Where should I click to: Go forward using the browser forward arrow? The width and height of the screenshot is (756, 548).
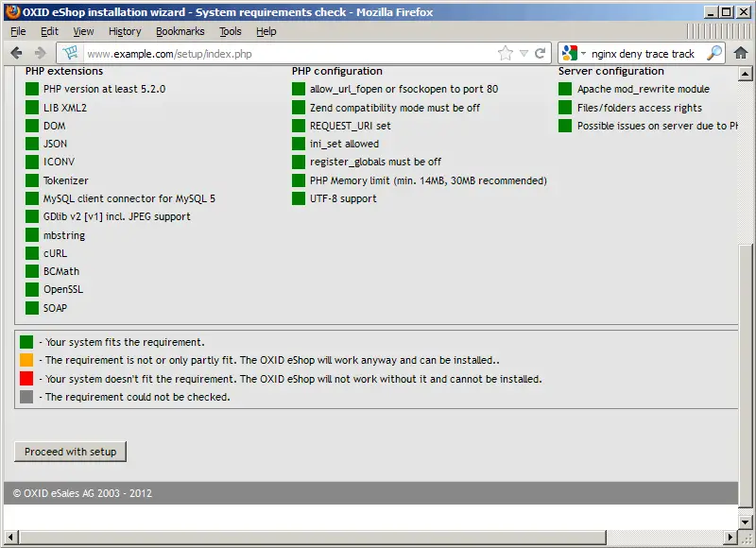(x=41, y=53)
